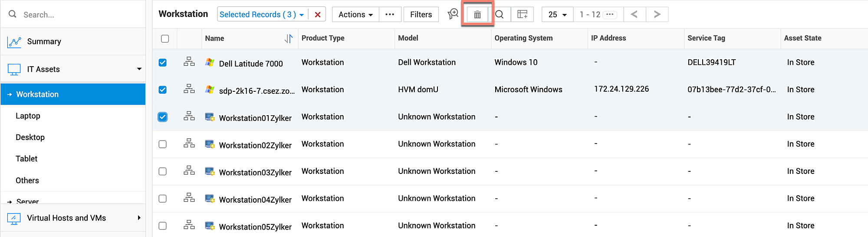This screenshot has height=237, width=868.
Task: Open the 25 per-page dropdown
Action: tap(557, 15)
